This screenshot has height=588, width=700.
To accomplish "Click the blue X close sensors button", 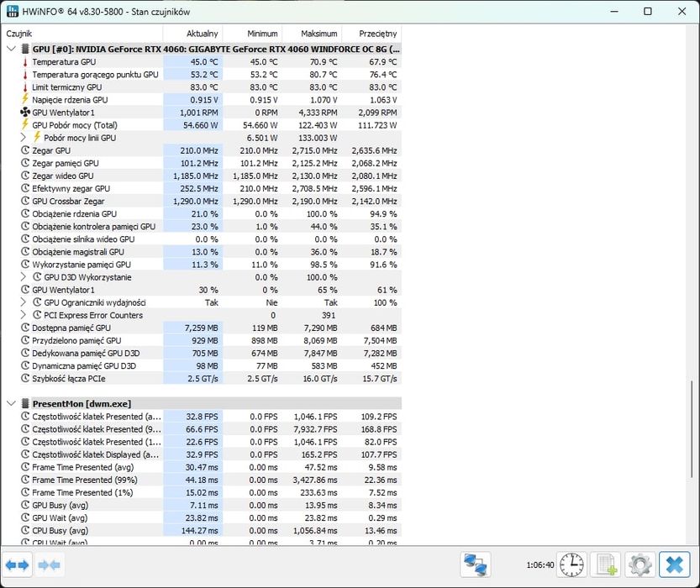I will [x=675, y=564].
